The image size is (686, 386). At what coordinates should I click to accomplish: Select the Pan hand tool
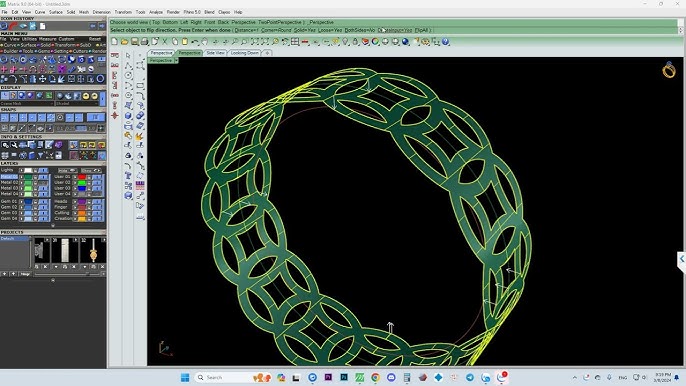click(204, 42)
